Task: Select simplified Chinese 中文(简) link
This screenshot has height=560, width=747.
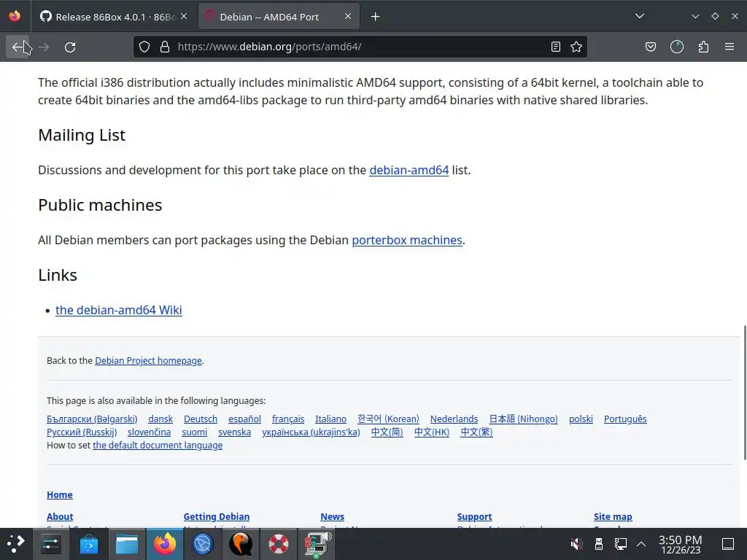Action: point(387,432)
